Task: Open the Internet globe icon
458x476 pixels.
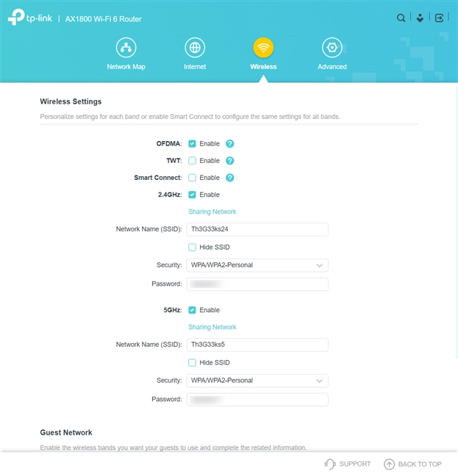Action: coord(195,47)
